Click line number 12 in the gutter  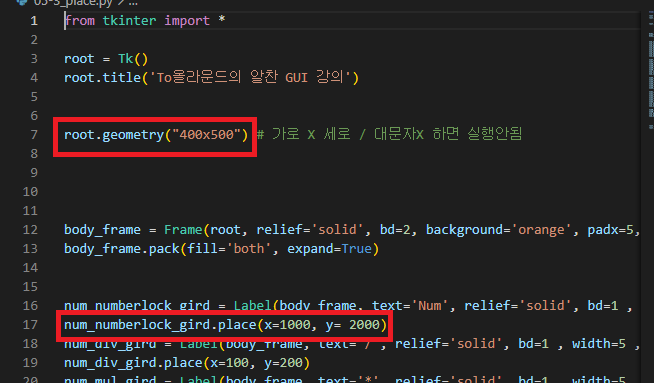click(30, 230)
